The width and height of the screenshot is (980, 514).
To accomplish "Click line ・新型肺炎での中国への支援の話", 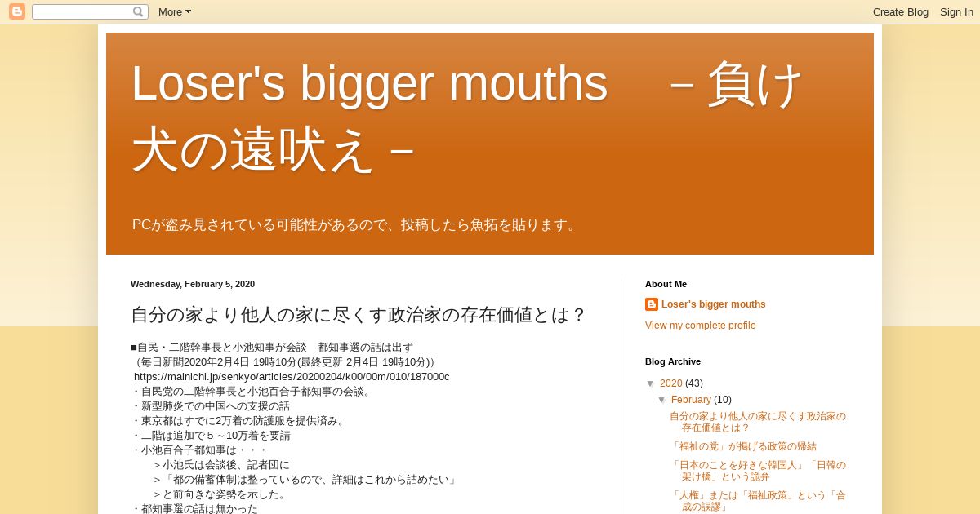I will click(x=210, y=406).
